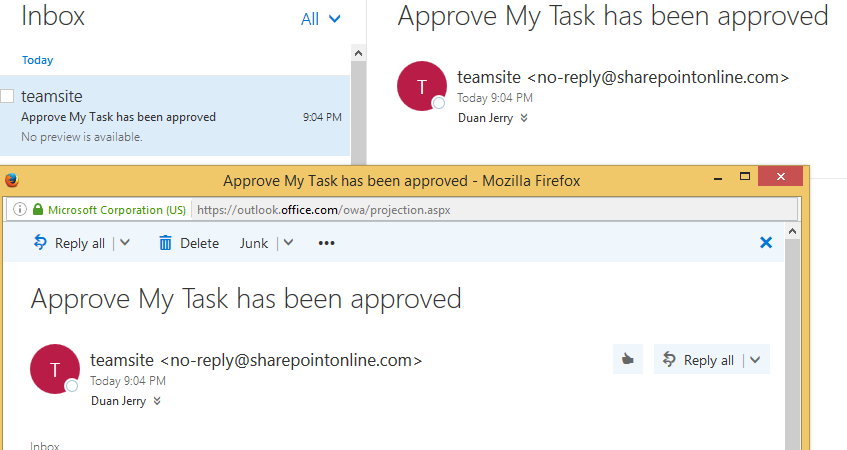
Task: Click the Firefox window scroll up arrow
Action: (x=792, y=231)
